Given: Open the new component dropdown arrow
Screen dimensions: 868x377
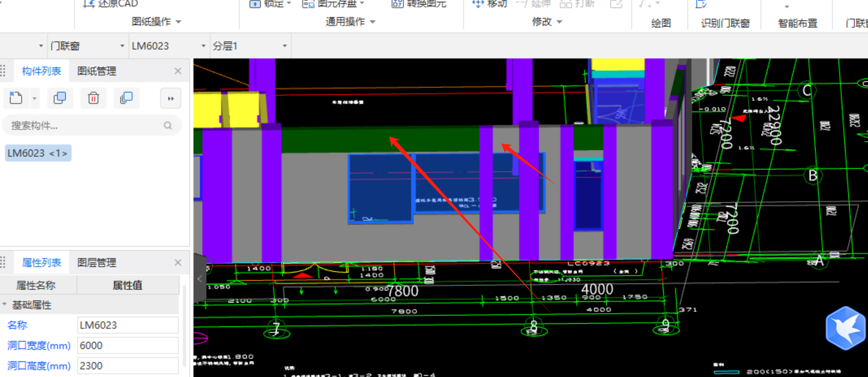Looking at the screenshot, I should [35, 98].
